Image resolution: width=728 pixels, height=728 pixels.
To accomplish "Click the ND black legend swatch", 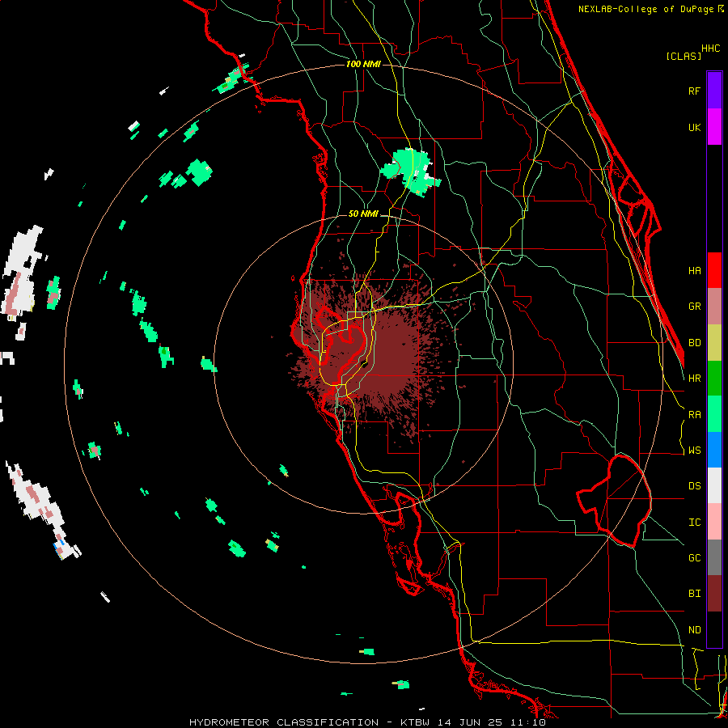I will 714,629.
